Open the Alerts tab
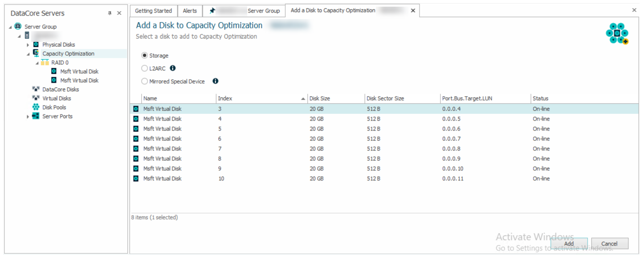 click(190, 11)
